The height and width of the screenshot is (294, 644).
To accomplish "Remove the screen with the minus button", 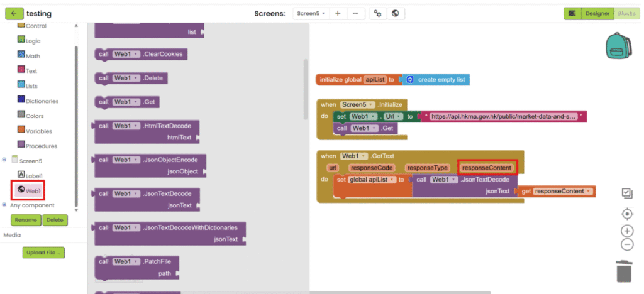I will click(x=355, y=13).
